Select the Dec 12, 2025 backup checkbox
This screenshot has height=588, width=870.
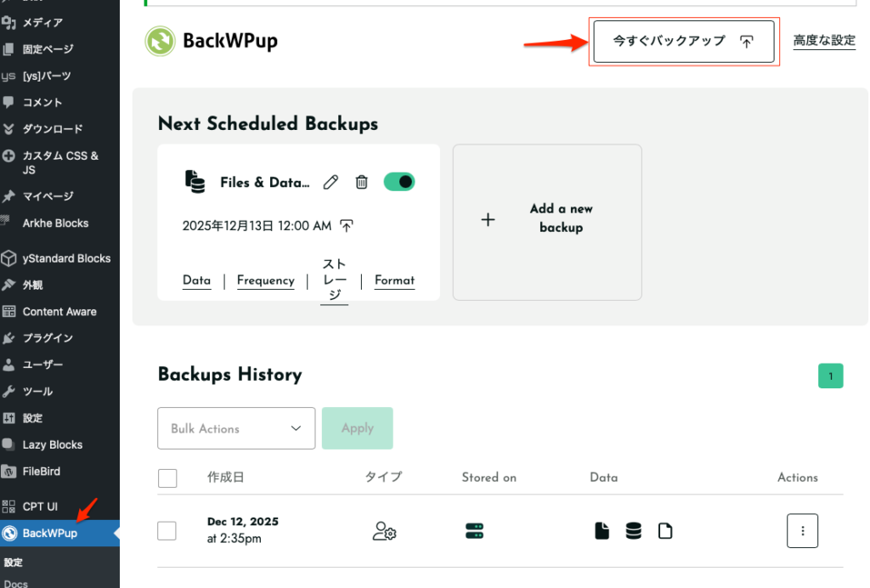coord(167,531)
